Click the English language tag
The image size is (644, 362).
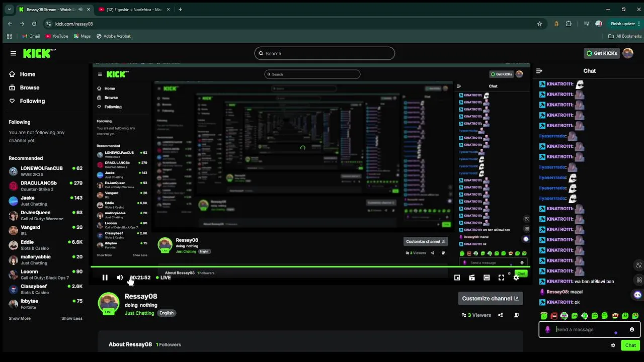166,313
